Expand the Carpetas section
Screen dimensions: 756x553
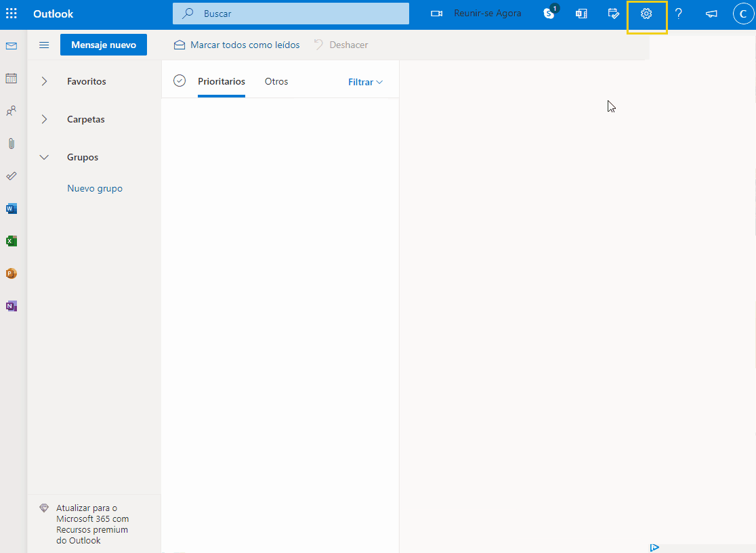[44, 119]
